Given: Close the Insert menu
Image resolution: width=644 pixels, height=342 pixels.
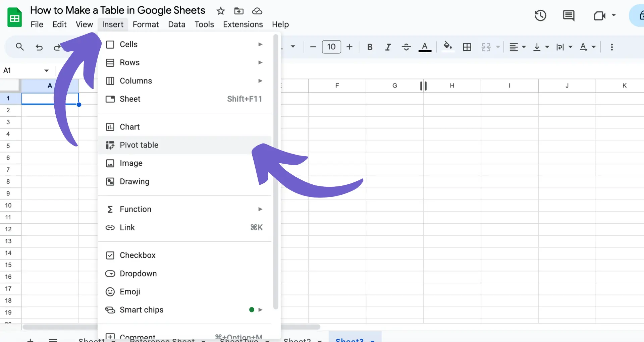Looking at the screenshot, I should click(113, 24).
